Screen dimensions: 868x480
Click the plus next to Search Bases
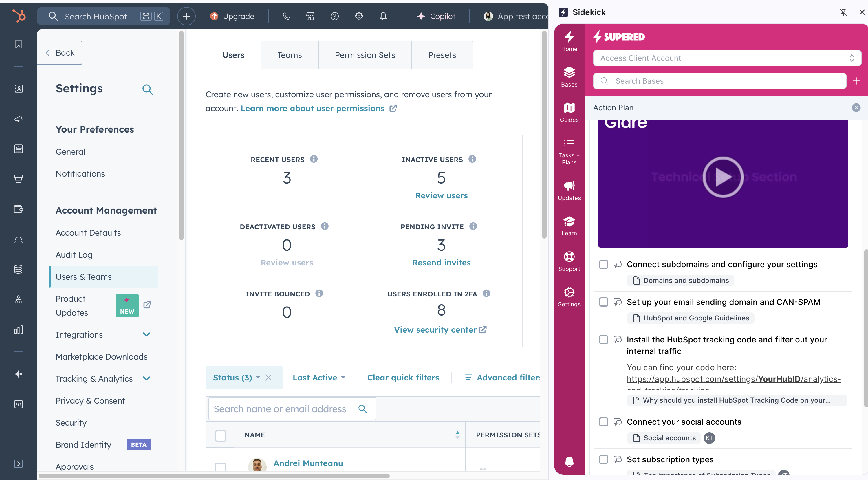(856, 81)
